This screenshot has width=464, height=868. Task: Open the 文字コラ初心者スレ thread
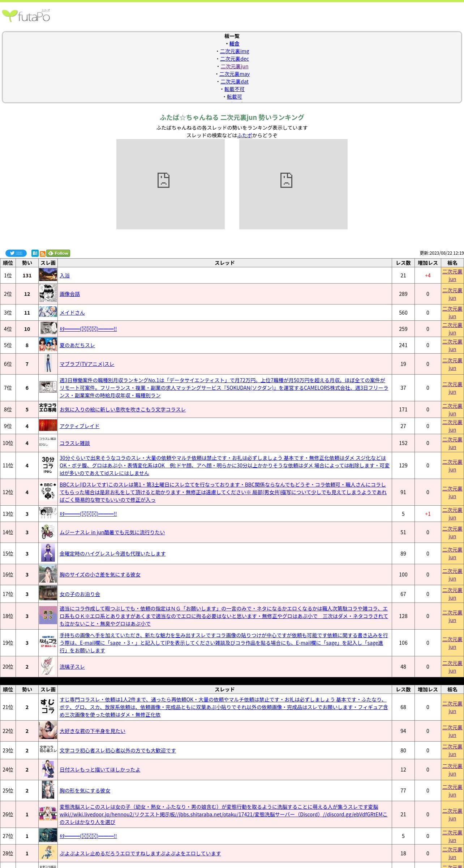(x=118, y=751)
